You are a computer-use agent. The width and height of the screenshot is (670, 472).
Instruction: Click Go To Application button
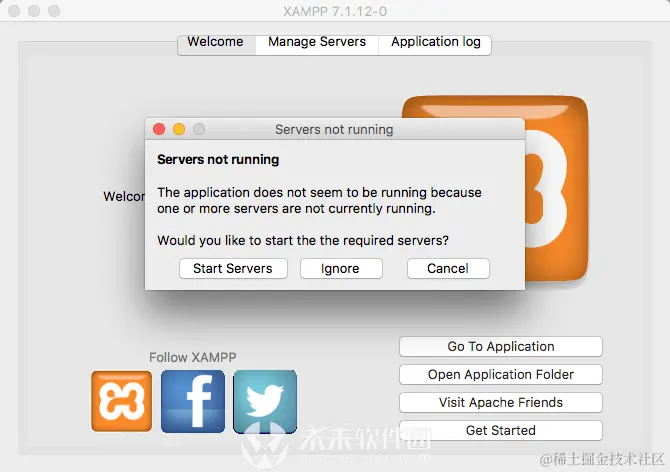501,346
